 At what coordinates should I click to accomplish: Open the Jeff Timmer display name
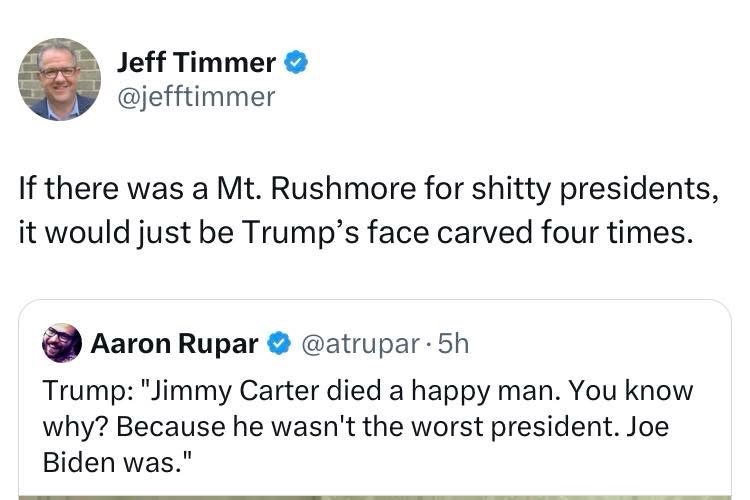point(196,63)
